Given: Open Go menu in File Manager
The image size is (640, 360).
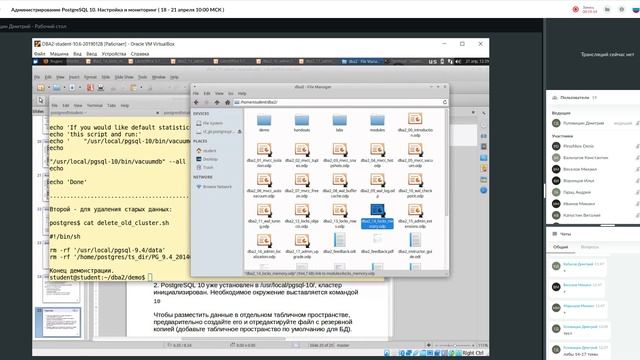Looking at the screenshot, I should click(231, 93).
